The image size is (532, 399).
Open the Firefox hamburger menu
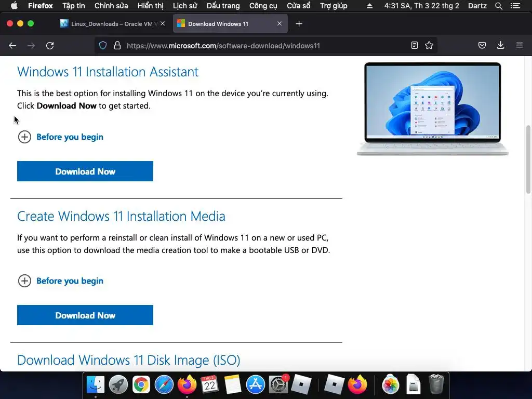tap(520, 45)
